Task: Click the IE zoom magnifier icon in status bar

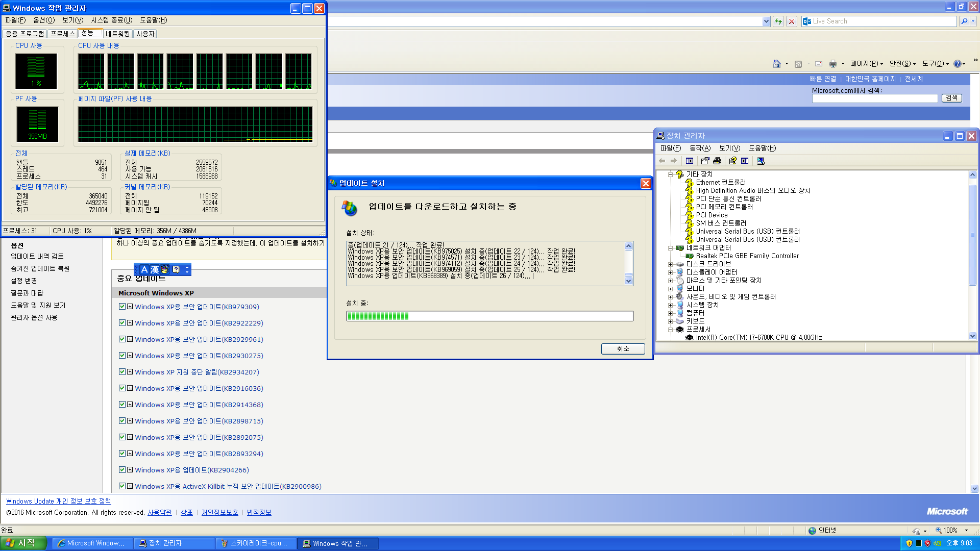Action: 938,531
